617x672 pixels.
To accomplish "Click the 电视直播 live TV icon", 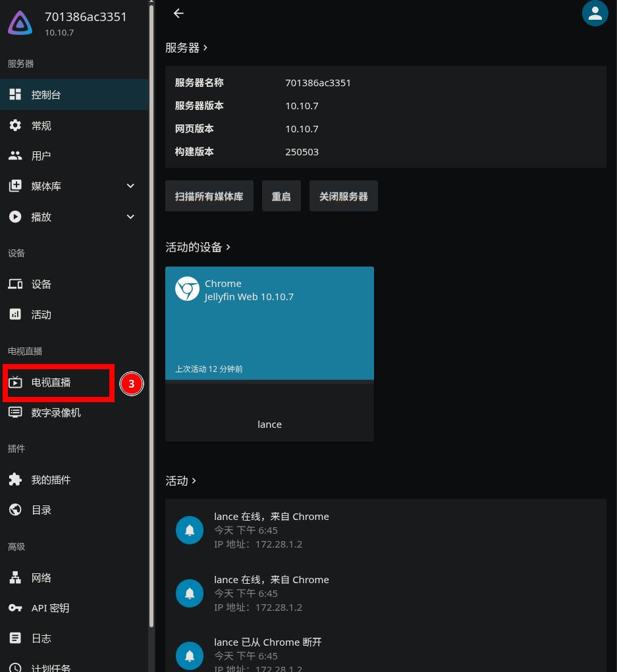I will 15,382.
